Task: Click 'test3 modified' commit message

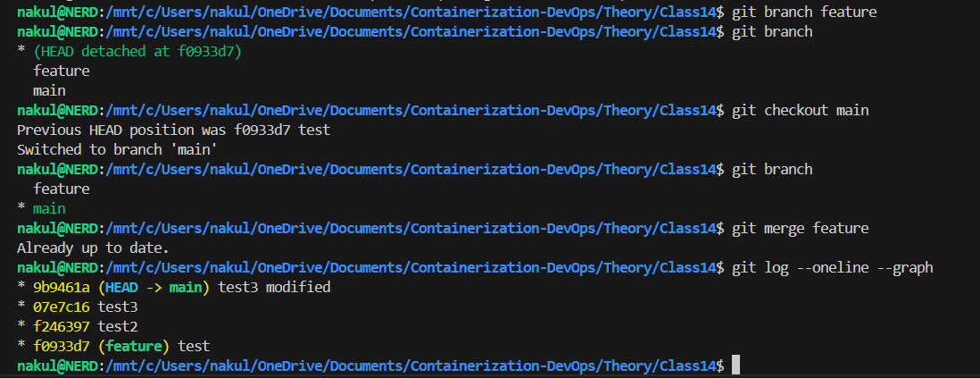Action: (x=274, y=288)
